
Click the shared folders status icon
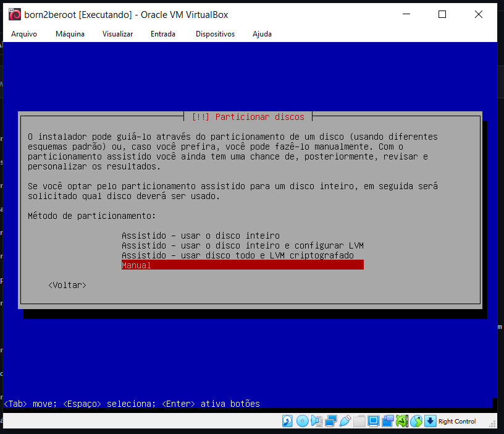pyautogui.click(x=359, y=421)
